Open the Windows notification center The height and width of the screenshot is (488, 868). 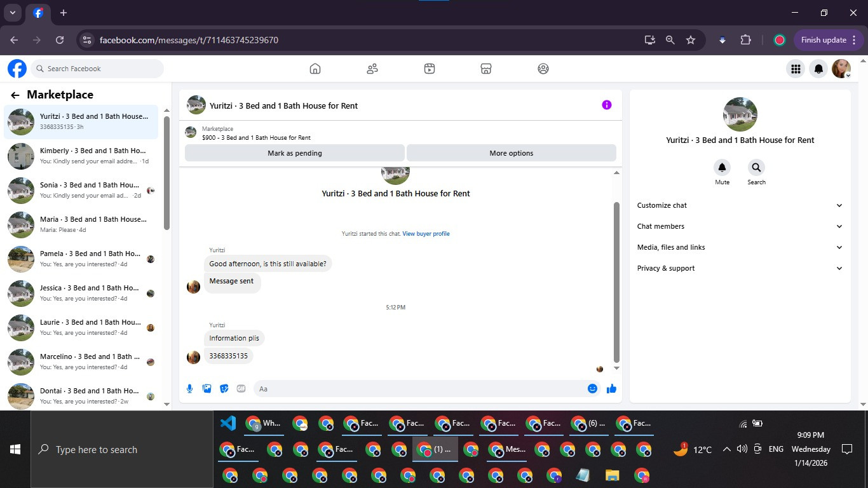point(846,449)
